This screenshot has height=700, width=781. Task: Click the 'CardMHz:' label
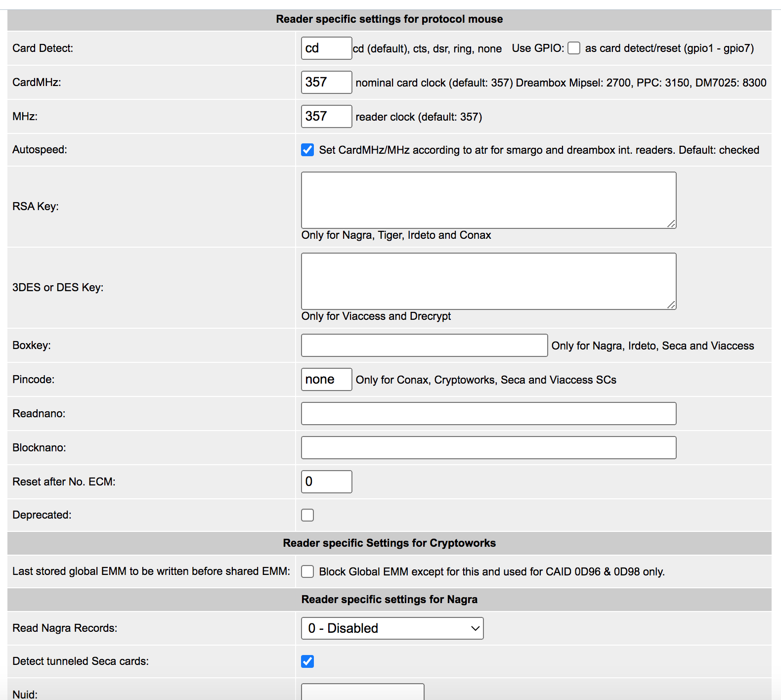click(37, 83)
